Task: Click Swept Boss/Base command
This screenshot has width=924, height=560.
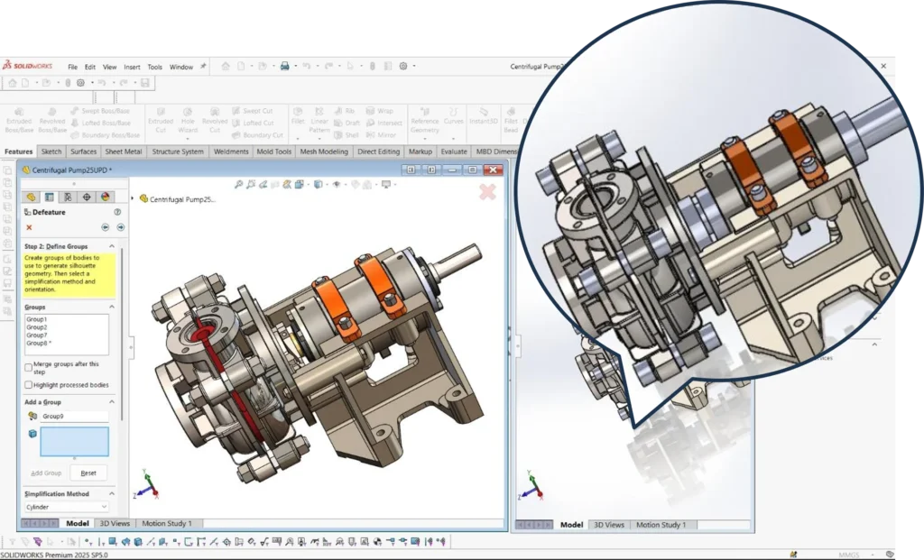Action: tap(100, 111)
